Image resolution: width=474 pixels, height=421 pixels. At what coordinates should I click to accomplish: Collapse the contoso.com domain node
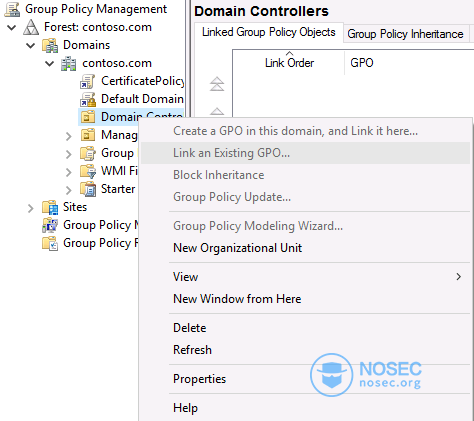(x=50, y=63)
